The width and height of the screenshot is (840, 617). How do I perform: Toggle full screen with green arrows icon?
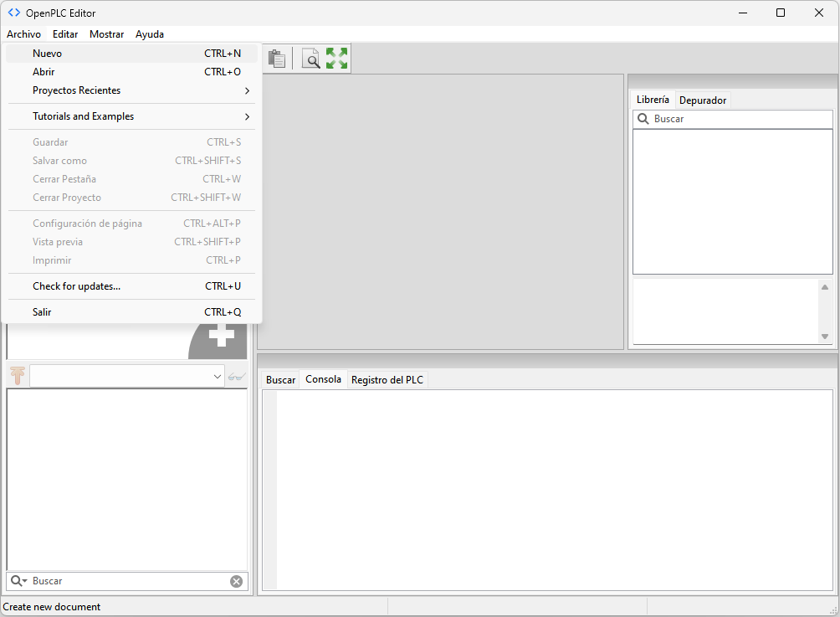[x=336, y=59]
